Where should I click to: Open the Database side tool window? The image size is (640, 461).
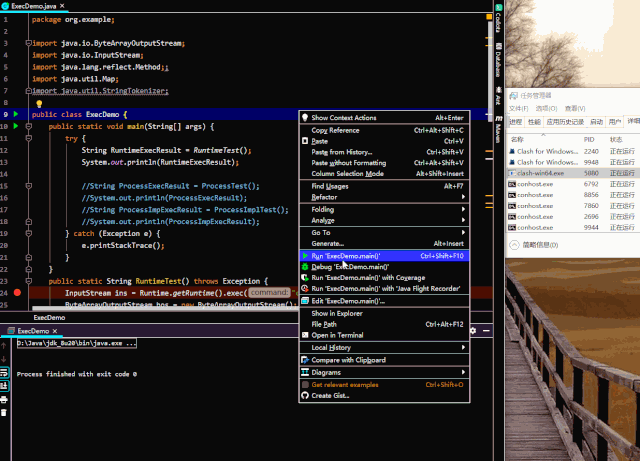pos(498,60)
